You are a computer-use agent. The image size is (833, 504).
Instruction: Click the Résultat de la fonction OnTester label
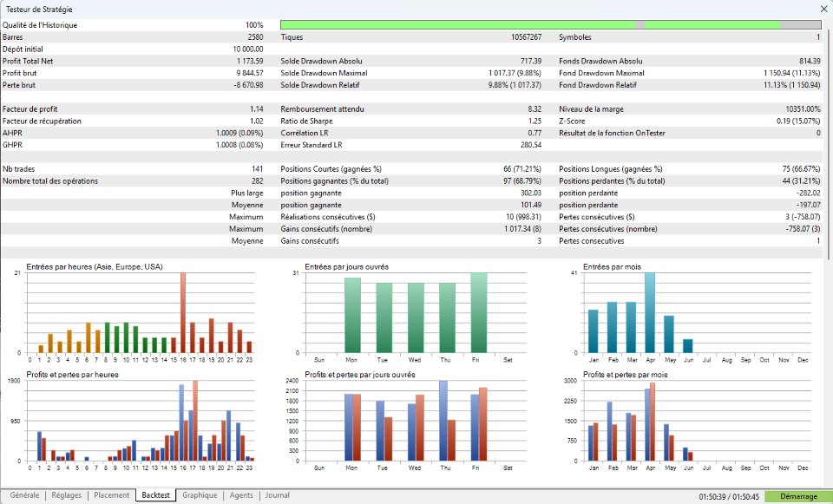click(x=612, y=133)
